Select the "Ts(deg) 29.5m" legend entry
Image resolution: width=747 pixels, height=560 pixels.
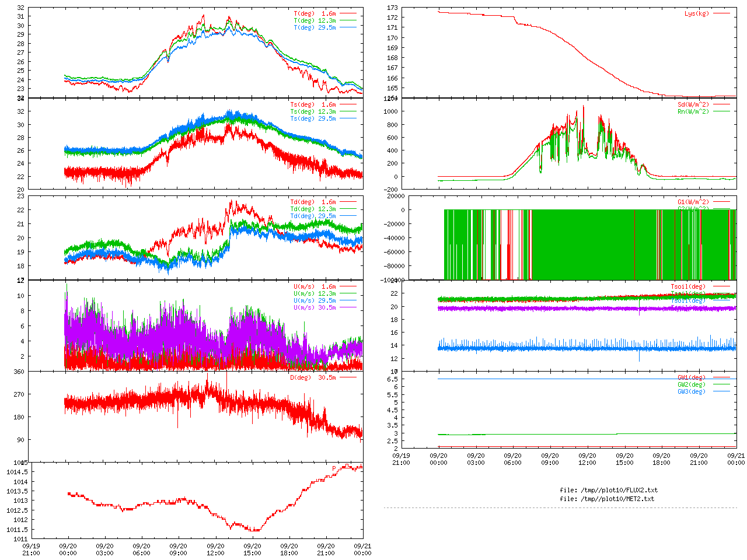(313, 119)
